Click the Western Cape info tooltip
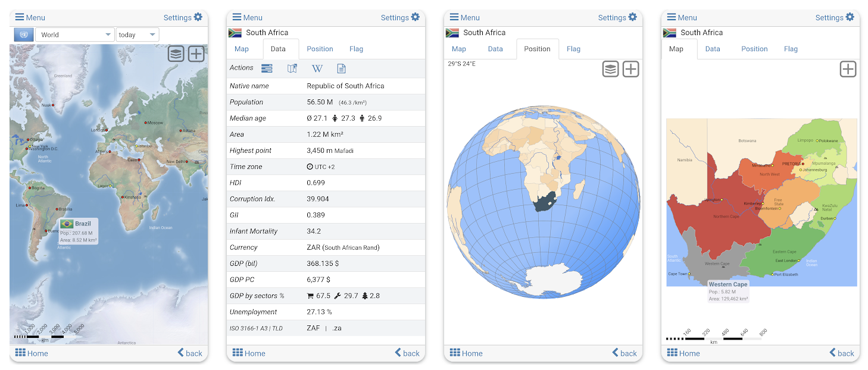This screenshot has height=370, width=868. pos(728,291)
